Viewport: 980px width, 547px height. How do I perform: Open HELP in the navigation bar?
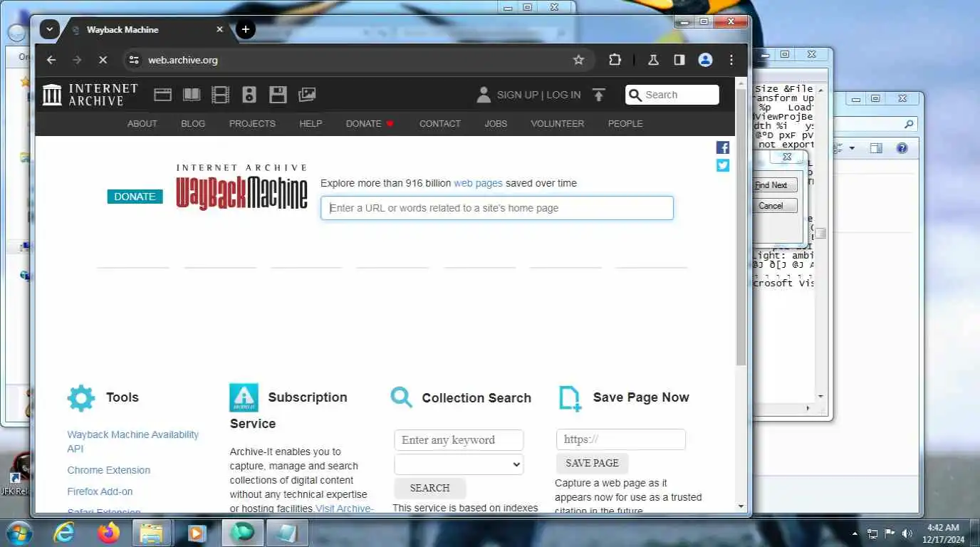click(311, 123)
